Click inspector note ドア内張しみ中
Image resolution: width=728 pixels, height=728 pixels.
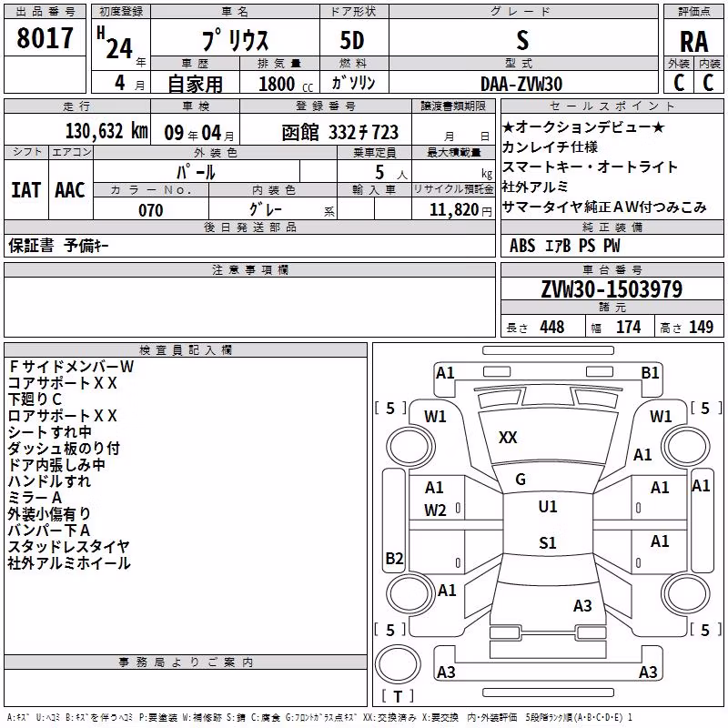click(x=56, y=465)
